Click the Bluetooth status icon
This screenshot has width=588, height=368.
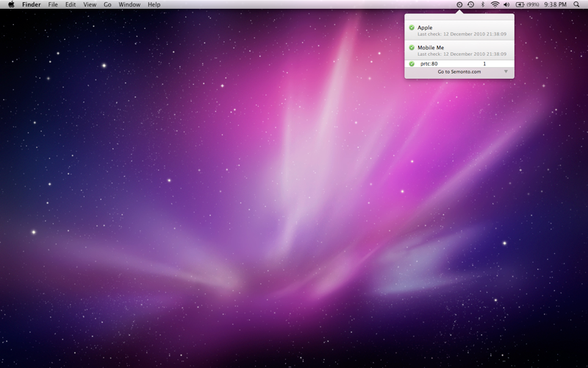click(x=483, y=4)
